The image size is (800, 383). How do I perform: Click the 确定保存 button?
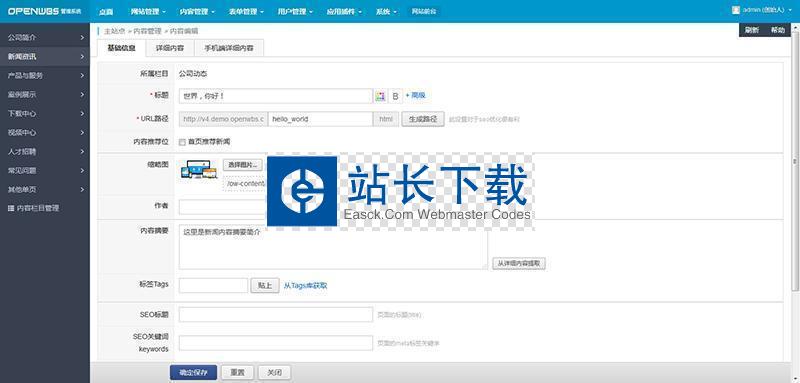[193, 373]
